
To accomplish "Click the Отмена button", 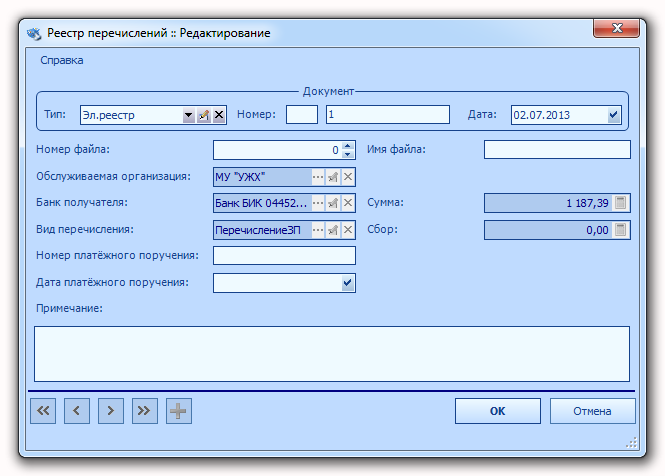I will click(592, 411).
